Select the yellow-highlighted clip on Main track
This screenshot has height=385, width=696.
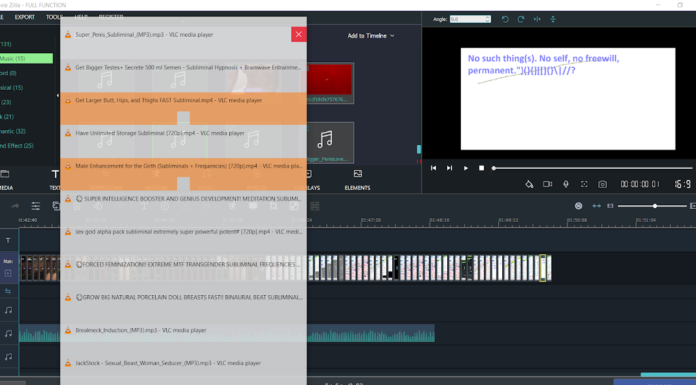[x=542, y=268]
